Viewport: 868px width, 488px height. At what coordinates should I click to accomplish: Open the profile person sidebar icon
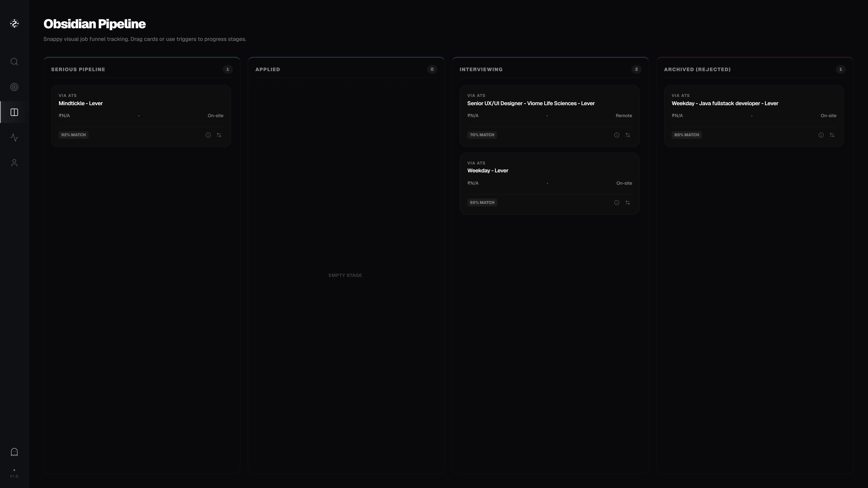pyautogui.click(x=14, y=163)
